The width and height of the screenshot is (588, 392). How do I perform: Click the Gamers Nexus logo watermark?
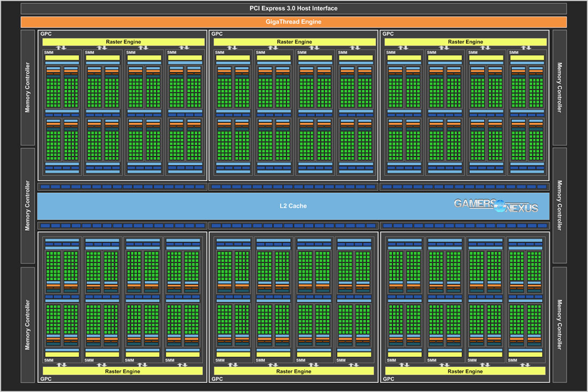click(496, 206)
